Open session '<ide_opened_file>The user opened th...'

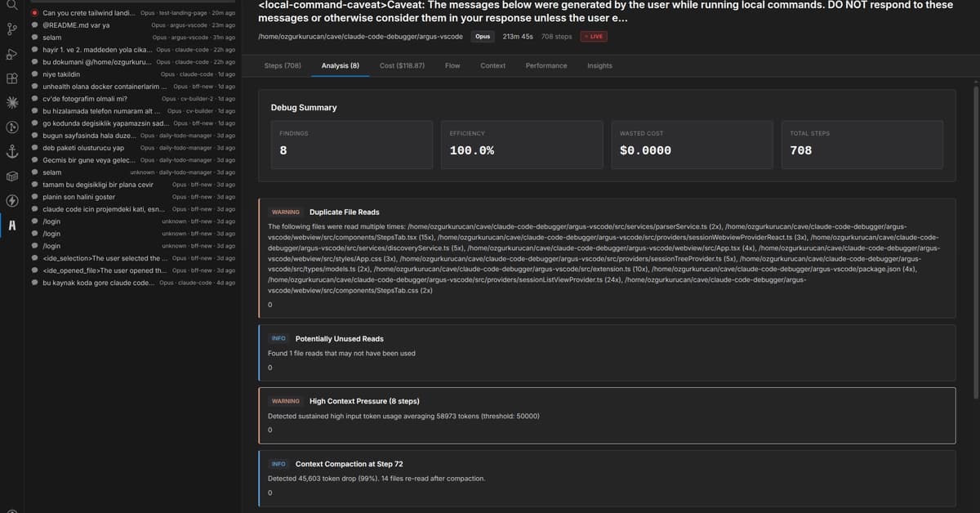(133, 270)
